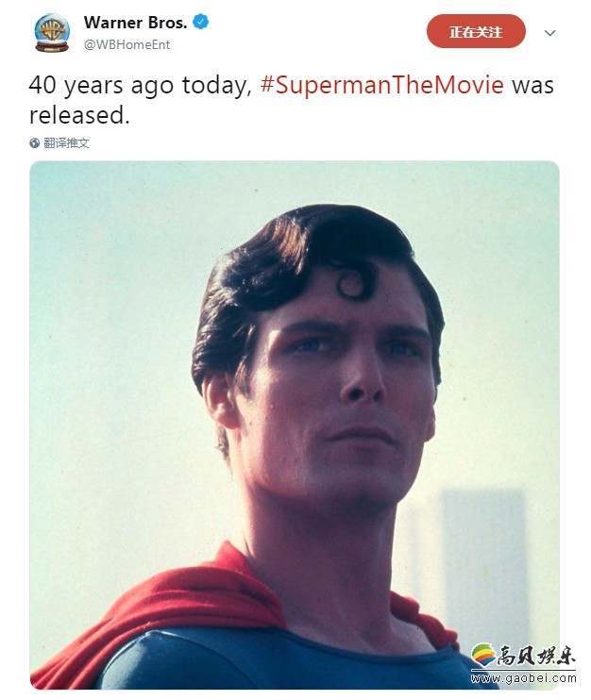Click the blue suit collar in photo

286,657
